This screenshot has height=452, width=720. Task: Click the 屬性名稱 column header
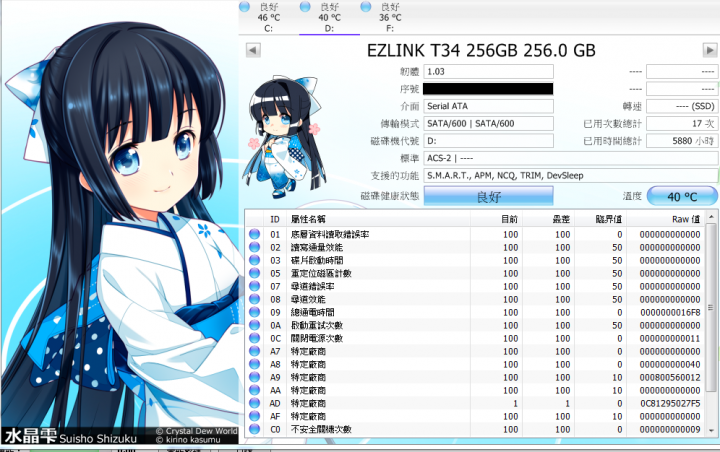[x=378, y=219]
